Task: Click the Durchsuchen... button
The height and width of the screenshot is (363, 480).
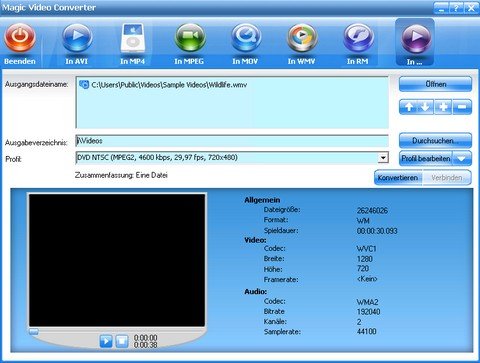Action: coord(435,140)
